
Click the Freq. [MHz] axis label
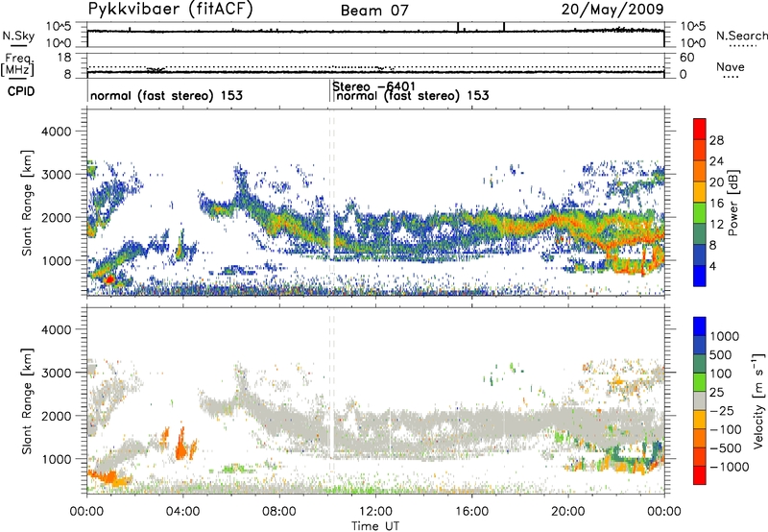pos(17,64)
